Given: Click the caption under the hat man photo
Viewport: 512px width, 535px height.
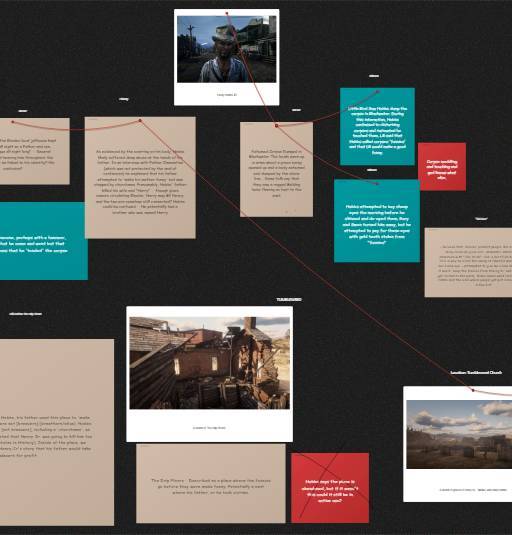Looking at the screenshot, I should pos(226,95).
